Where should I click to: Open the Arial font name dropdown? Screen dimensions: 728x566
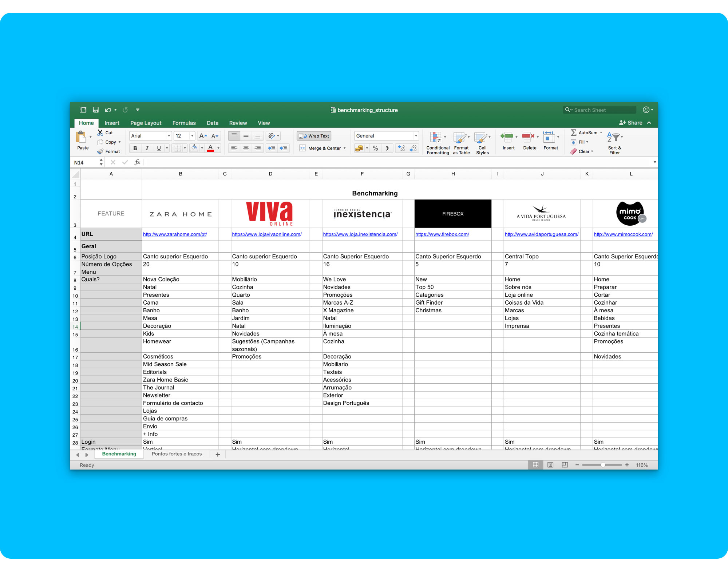tap(169, 136)
